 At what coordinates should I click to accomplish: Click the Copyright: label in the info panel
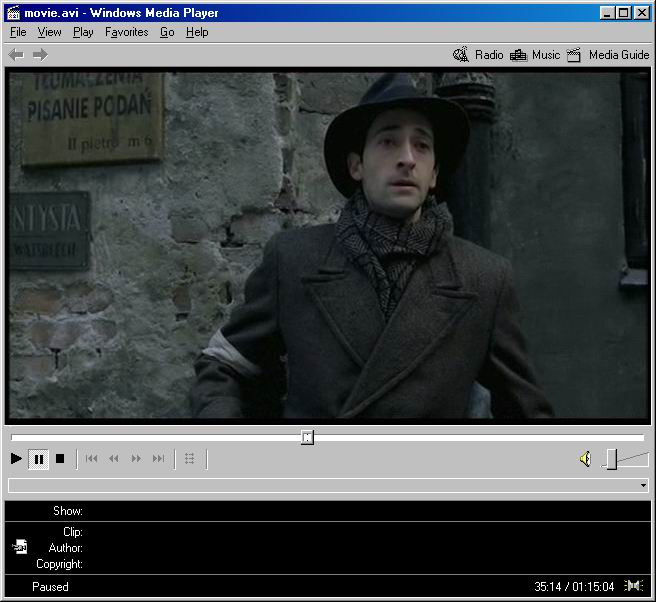point(59,564)
